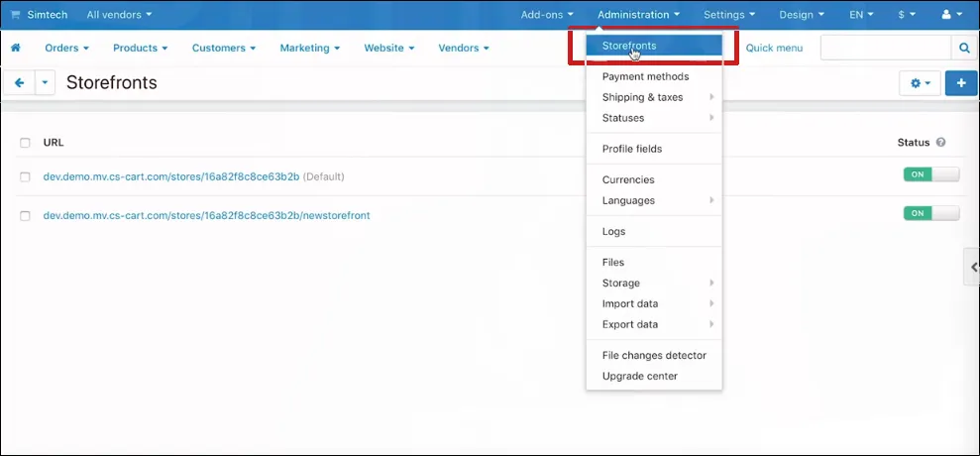Click the plus add storefront button
980x456 pixels.
tap(961, 83)
